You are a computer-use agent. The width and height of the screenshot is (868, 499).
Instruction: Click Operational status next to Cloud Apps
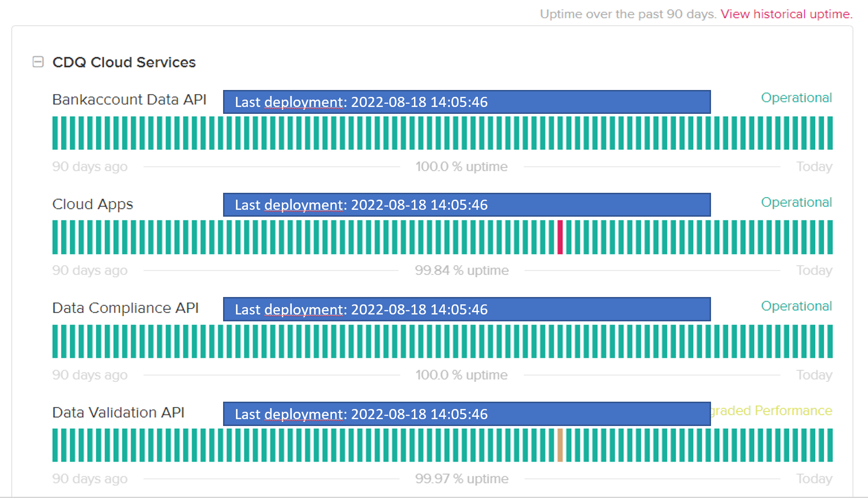pyautogui.click(x=796, y=202)
